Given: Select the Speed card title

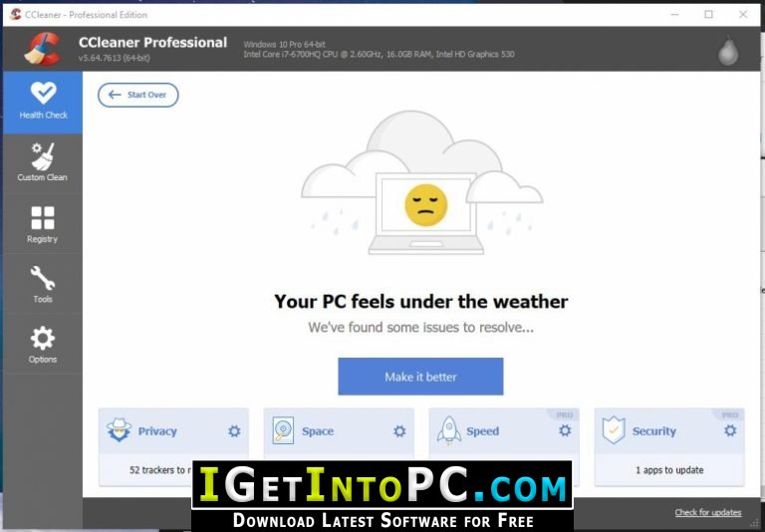Looking at the screenshot, I should 482,431.
